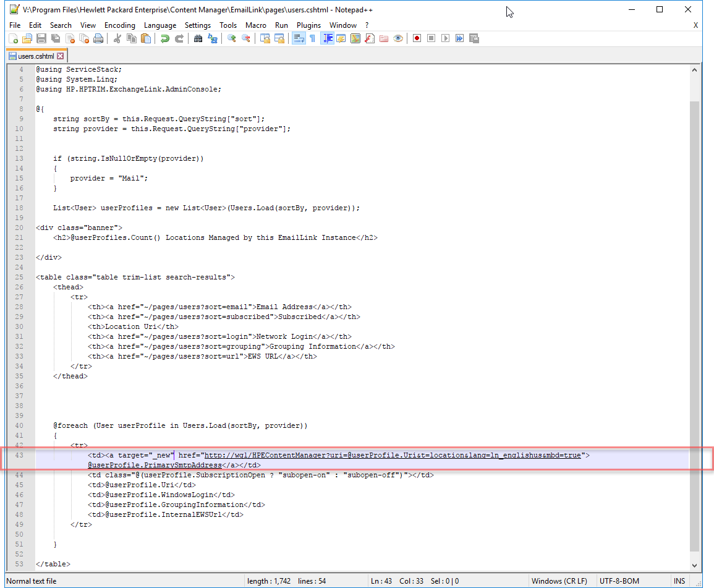Redo the edit with the grey arrow icon

(179, 39)
